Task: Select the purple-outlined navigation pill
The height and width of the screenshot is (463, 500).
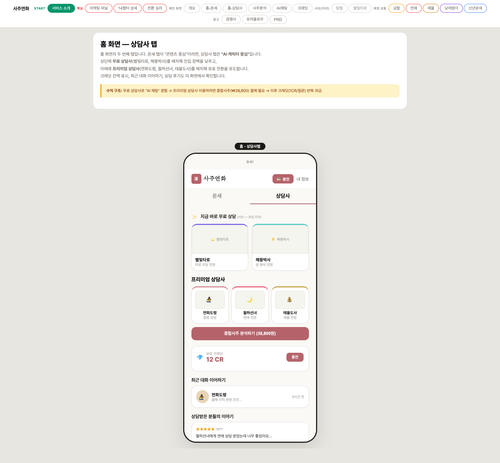Action: pos(451,8)
